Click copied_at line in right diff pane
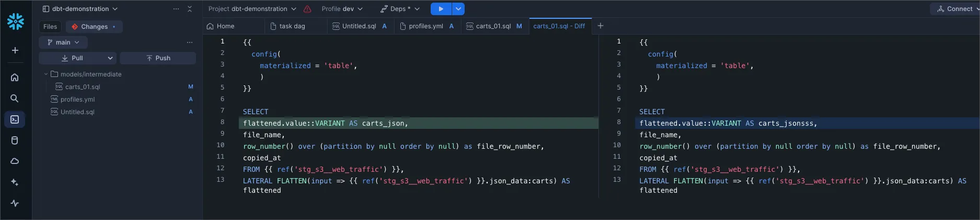980x220 pixels. coord(659,158)
